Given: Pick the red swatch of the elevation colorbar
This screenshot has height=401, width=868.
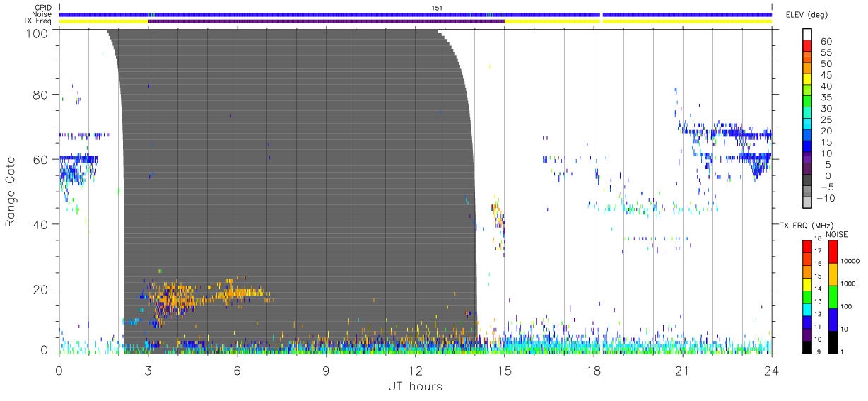Looking at the screenshot, I should coord(807,47).
